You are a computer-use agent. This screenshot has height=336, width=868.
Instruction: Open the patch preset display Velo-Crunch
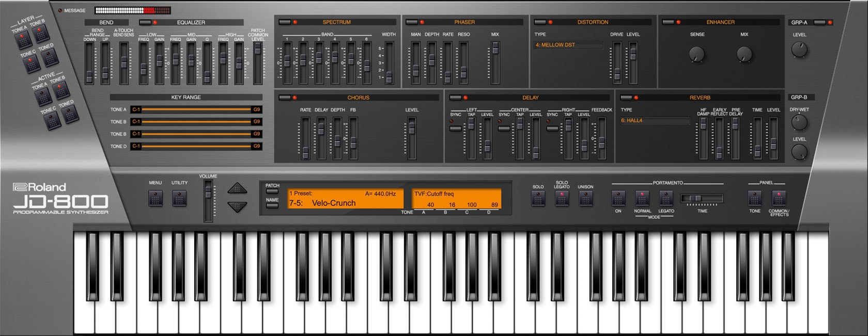click(345, 199)
